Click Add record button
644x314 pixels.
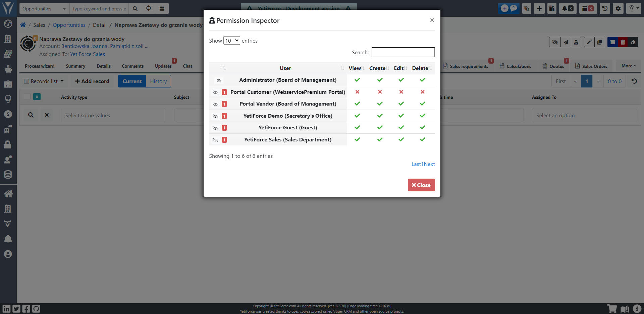click(x=92, y=81)
